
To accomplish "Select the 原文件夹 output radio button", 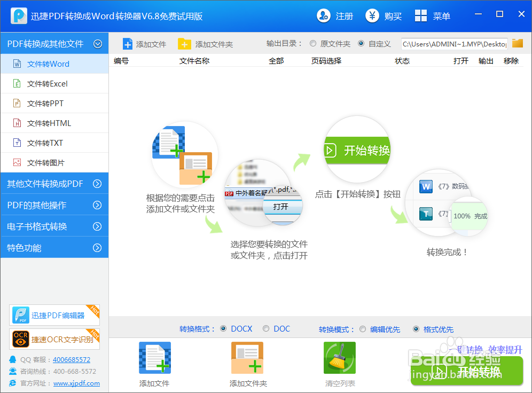I will pyautogui.click(x=313, y=43).
